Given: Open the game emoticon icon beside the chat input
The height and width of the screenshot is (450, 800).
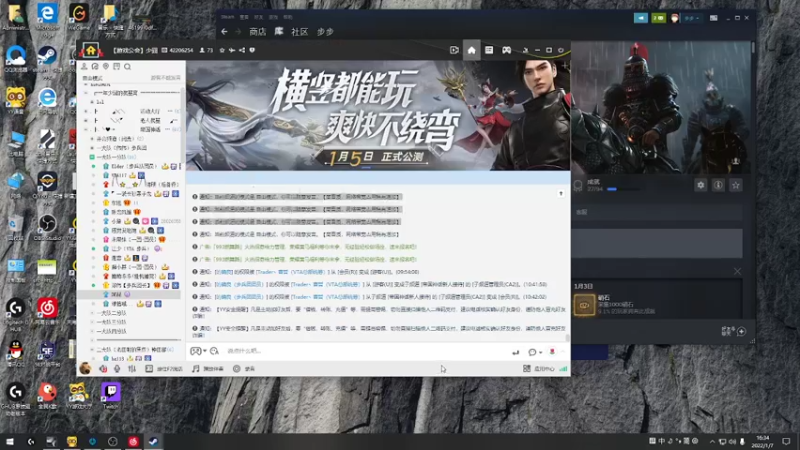Looking at the screenshot, I should pos(195,351).
